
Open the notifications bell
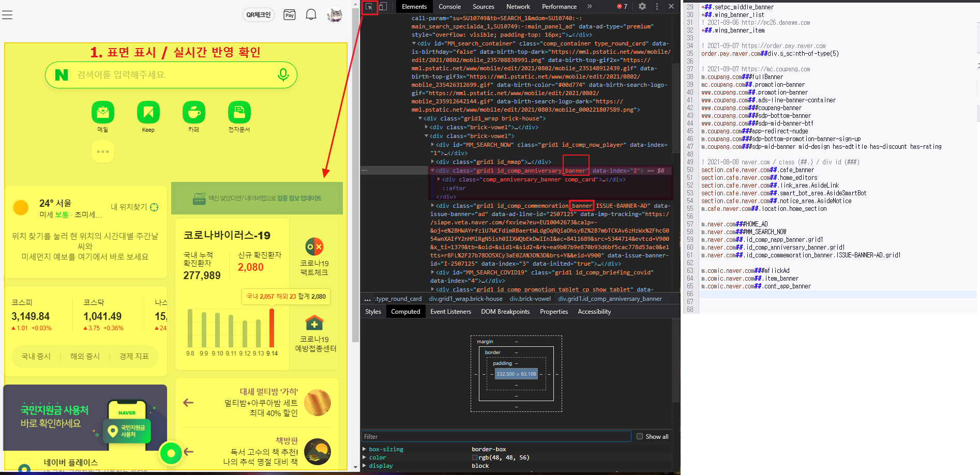click(x=311, y=14)
